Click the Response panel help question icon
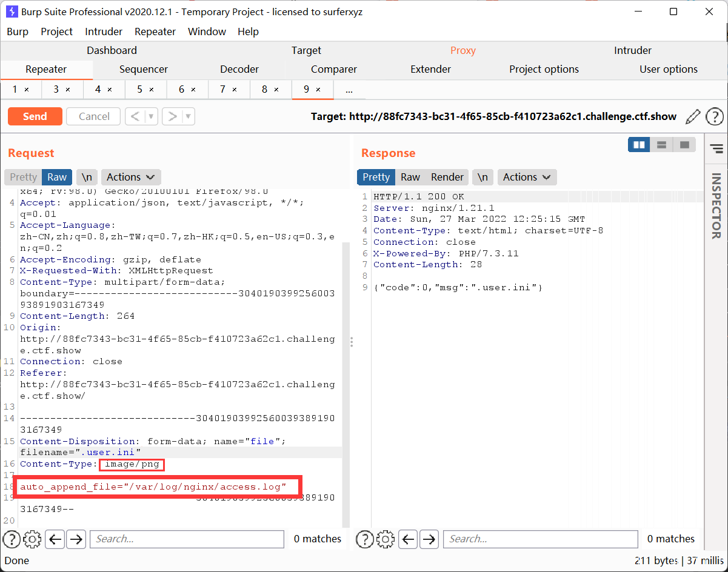The height and width of the screenshot is (572, 728). pyautogui.click(x=364, y=539)
